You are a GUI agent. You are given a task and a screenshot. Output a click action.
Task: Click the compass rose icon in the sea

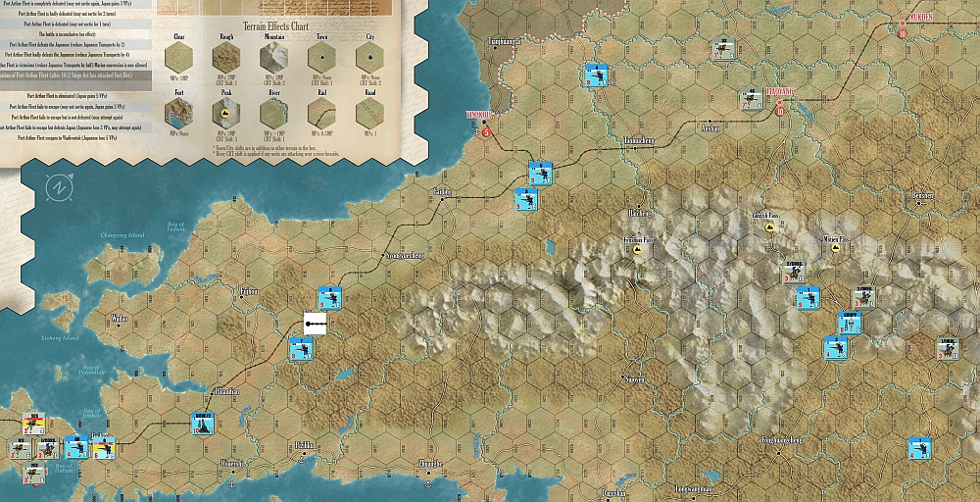tap(60, 187)
